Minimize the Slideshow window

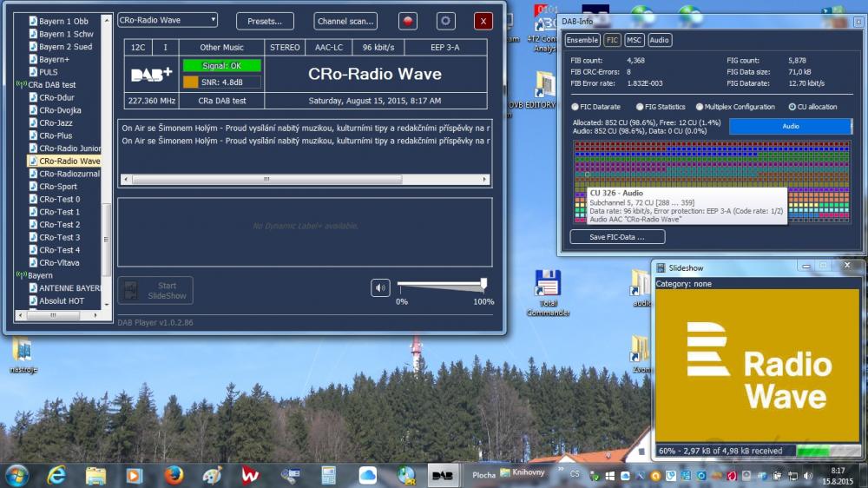click(x=806, y=267)
